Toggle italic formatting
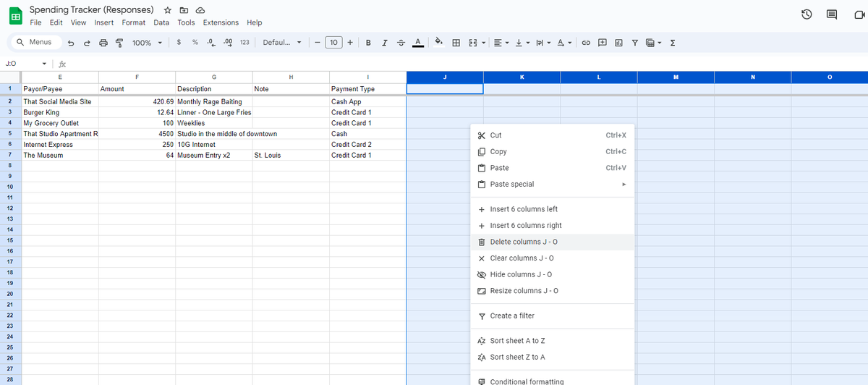The width and height of the screenshot is (868, 385). click(x=385, y=43)
